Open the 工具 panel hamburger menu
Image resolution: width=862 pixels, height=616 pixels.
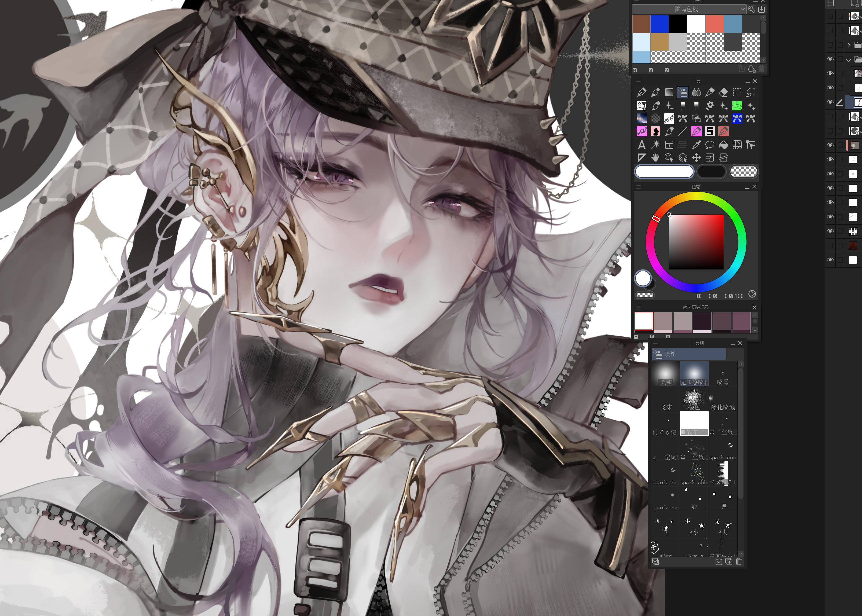pos(639,81)
